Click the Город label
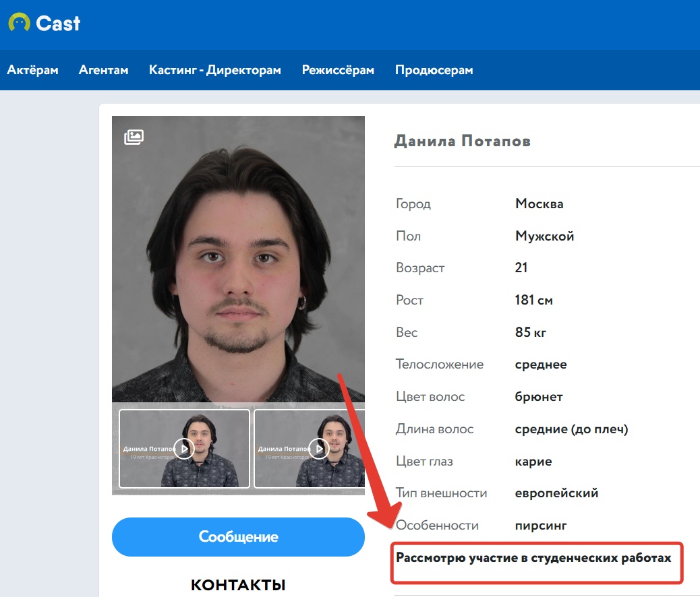 click(x=413, y=204)
